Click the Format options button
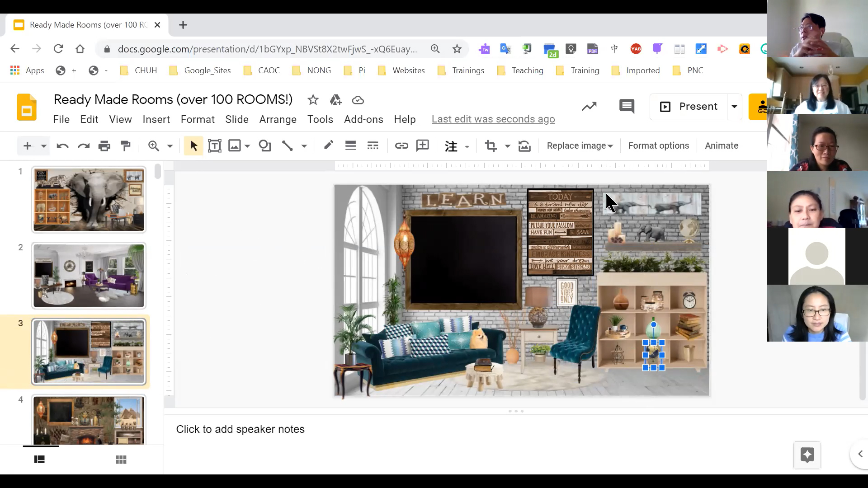This screenshot has width=868, height=488. click(658, 145)
